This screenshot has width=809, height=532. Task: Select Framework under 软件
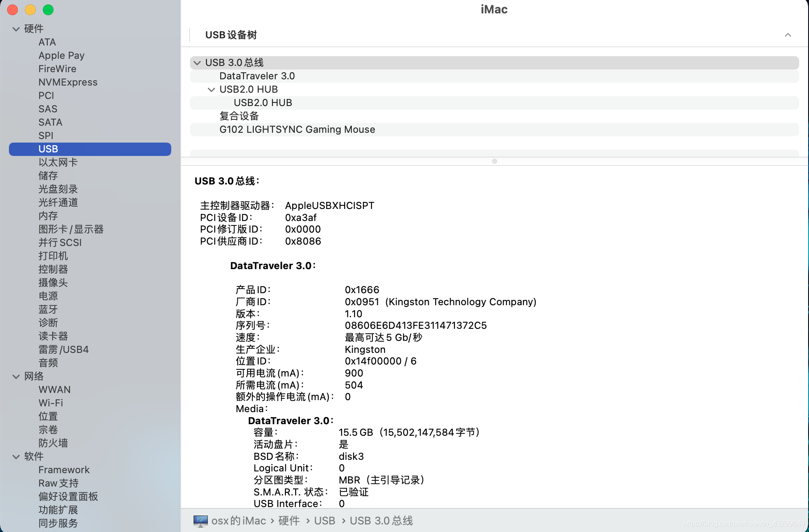coord(64,470)
